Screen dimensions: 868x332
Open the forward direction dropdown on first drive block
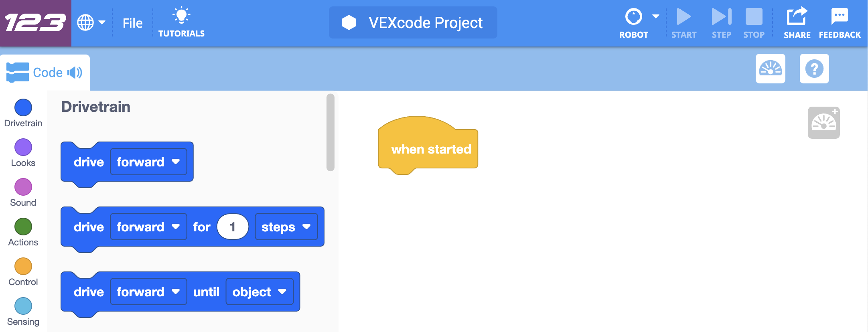point(176,162)
